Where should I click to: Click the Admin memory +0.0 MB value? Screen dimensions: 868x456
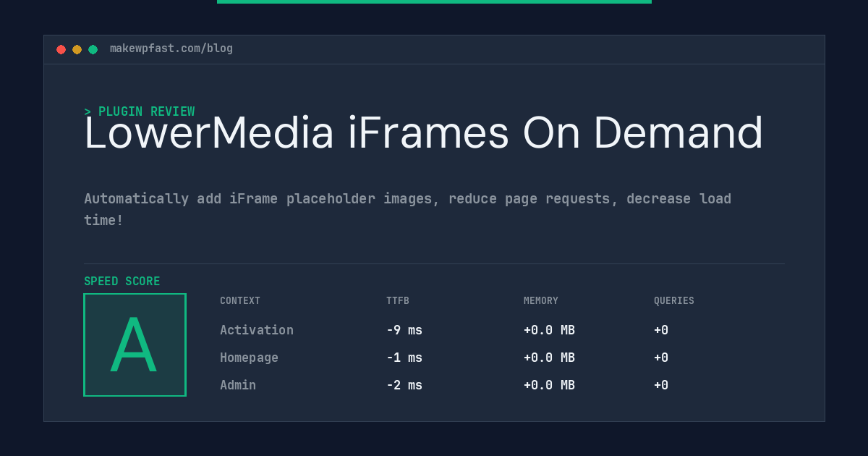550,385
